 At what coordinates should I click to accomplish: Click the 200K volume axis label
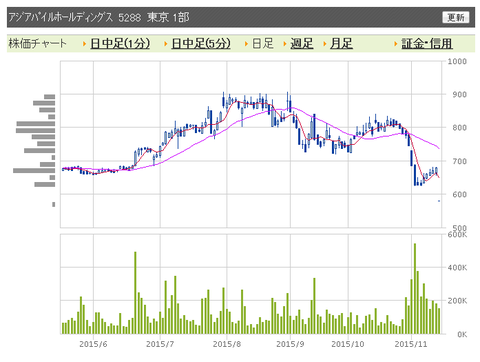[457, 301]
